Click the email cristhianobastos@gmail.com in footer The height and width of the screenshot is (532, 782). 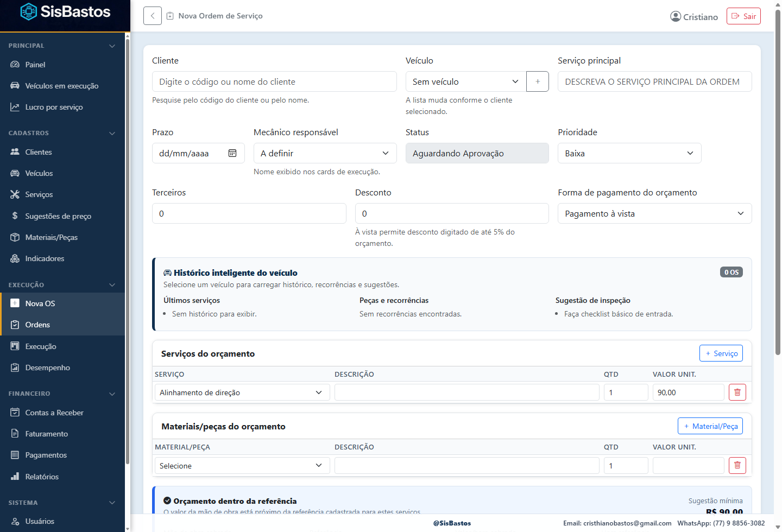[627, 523]
